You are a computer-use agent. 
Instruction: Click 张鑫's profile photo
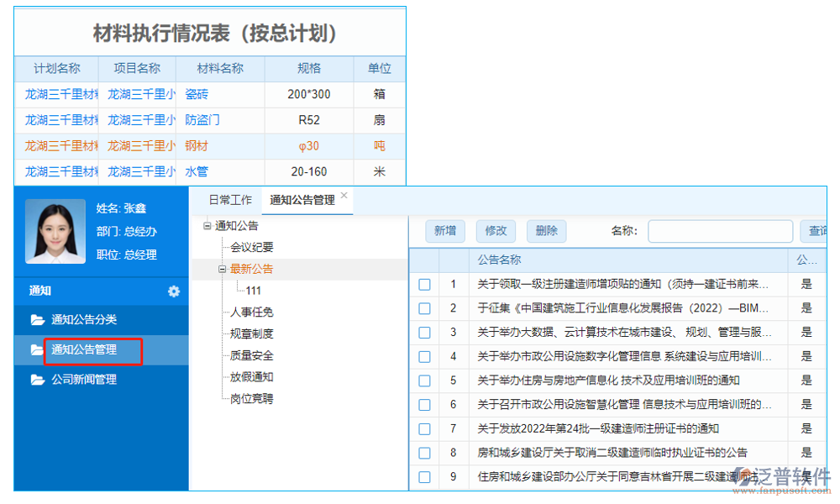[55, 232]
